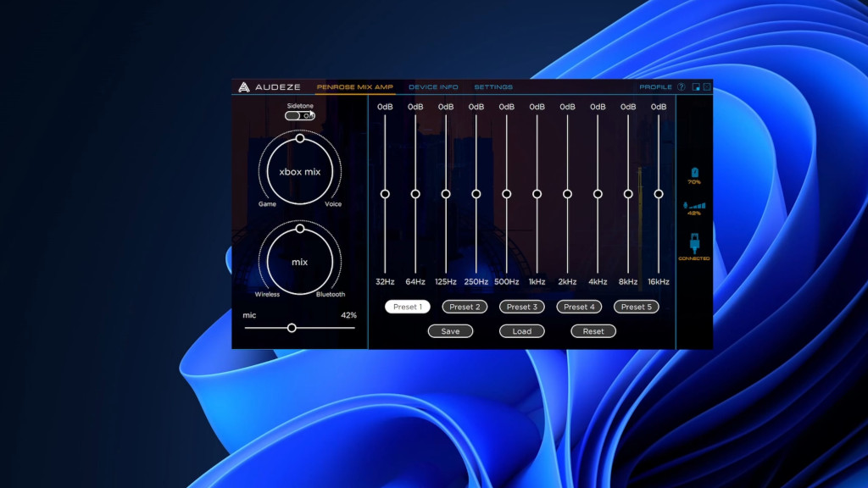The width and height of the screenshot is (868, 488).
Task: Choose Preset 3
Action: 522,307
